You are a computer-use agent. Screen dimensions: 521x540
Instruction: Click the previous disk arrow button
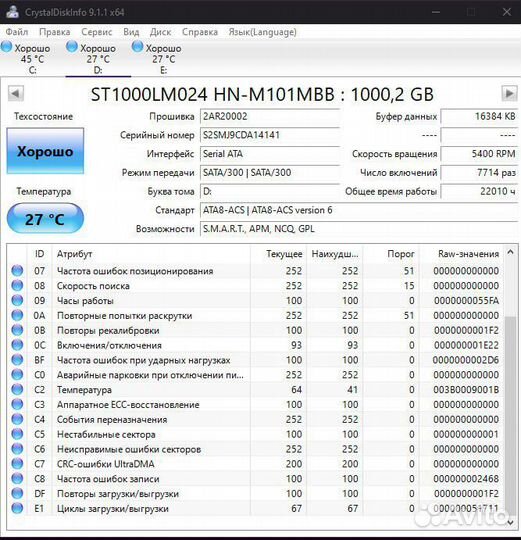click(15, 94)
